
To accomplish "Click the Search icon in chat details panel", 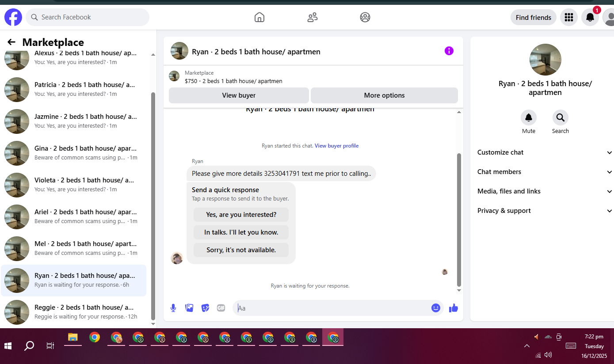I will [x=561, y=118].
